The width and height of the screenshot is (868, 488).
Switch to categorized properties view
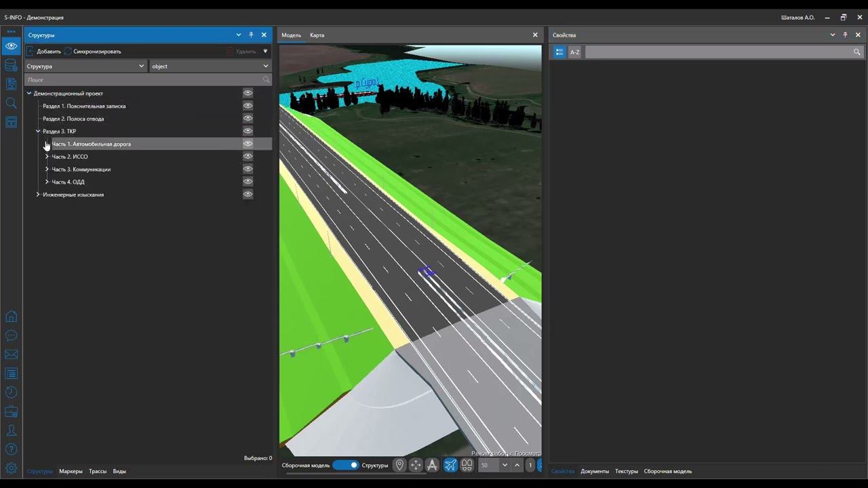(559, 52)
